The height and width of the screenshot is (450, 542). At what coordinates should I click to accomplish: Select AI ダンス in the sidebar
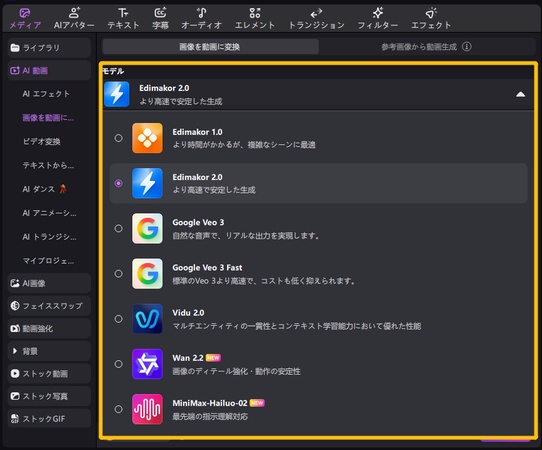click(39, 189)
